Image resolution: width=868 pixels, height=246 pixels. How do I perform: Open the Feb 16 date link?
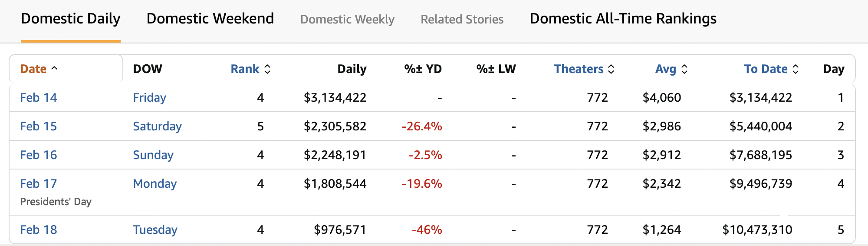point(39,155)
